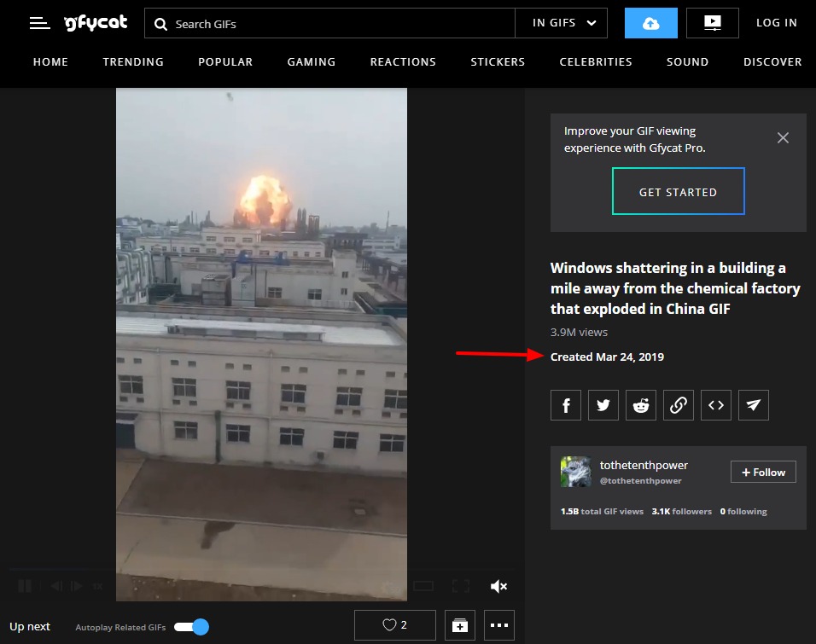This screenshot has width=816, height=644.
Task: Open the embed code icon
Action: [715, 404]
